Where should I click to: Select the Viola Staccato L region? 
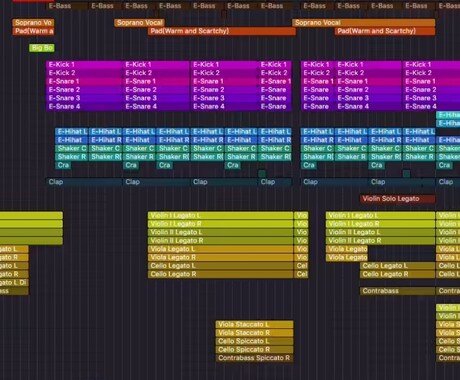(x=254, y=324)
